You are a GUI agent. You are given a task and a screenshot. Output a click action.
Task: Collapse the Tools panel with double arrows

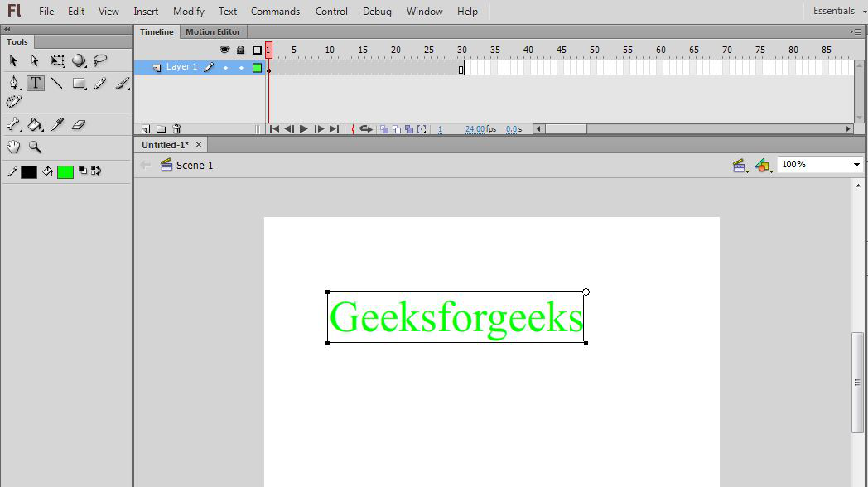tap(7, 29)
